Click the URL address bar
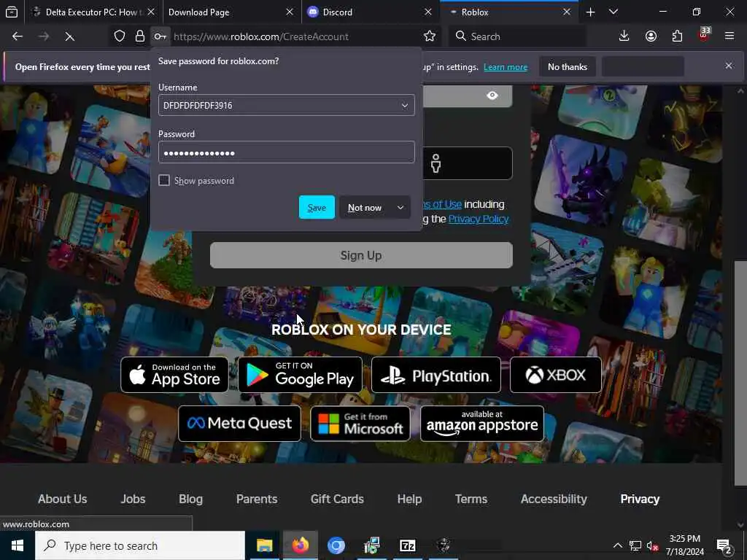 [295, 36]
